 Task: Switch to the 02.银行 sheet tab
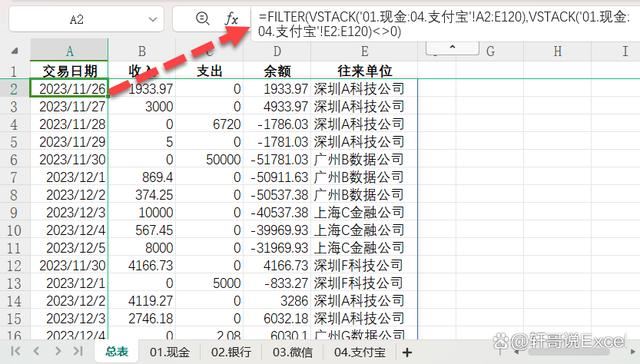pyautogui.click(x=231, y=352)
